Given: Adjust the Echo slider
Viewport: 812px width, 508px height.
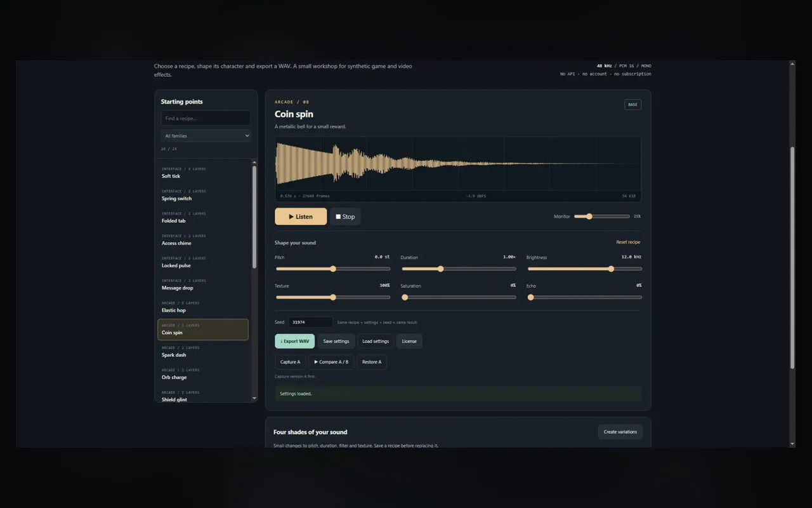Looking at the screenshot, I should 584,297.
